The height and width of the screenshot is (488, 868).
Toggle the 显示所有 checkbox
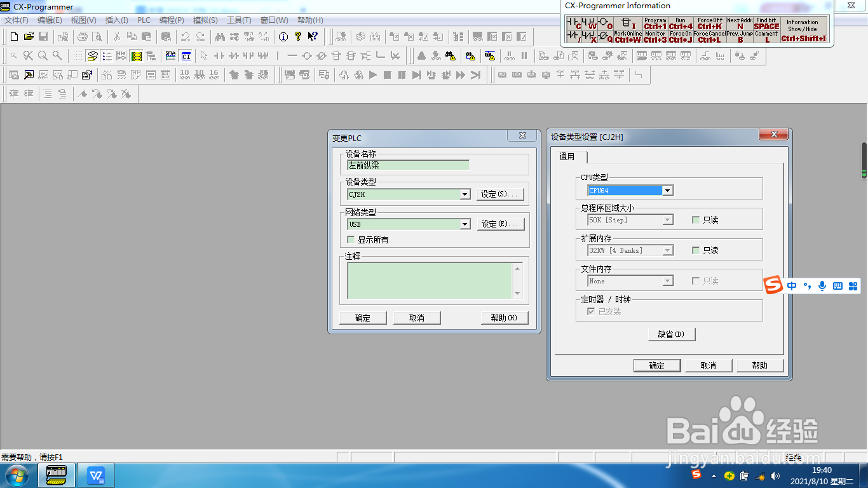pos(351,240)
